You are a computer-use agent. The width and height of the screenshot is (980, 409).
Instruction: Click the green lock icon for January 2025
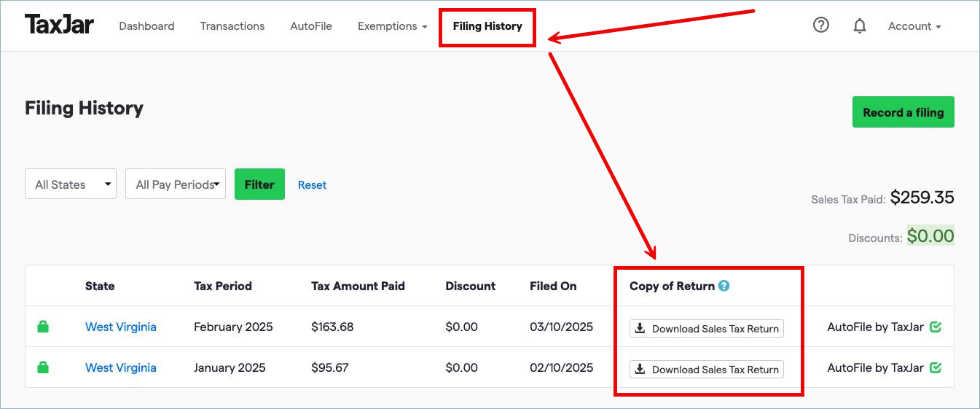[x=43, y=367]
